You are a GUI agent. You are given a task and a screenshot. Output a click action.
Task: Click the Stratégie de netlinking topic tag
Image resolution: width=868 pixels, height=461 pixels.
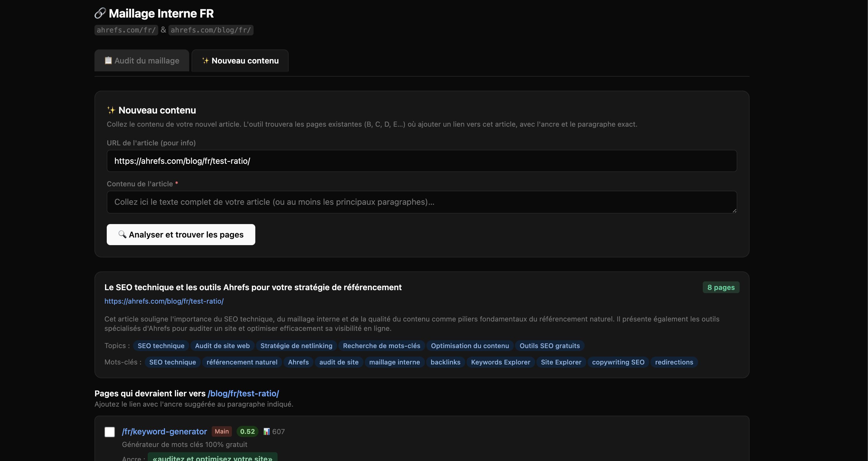297,345
